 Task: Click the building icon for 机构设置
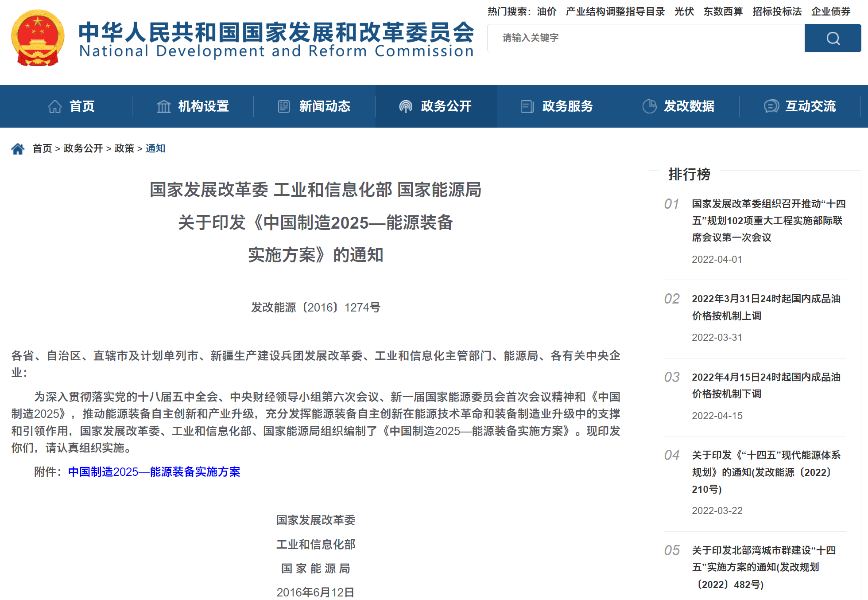[163, 106]
